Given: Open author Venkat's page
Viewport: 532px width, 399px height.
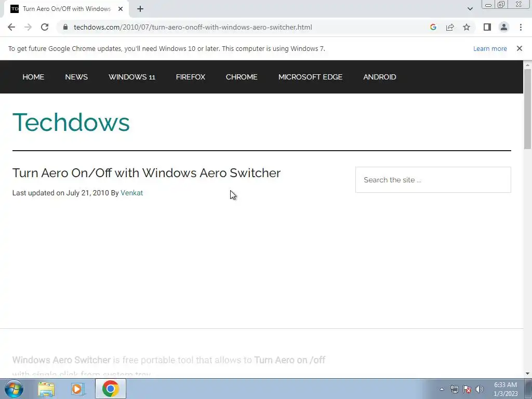Looking at the screenshot, I should (131, 193).
